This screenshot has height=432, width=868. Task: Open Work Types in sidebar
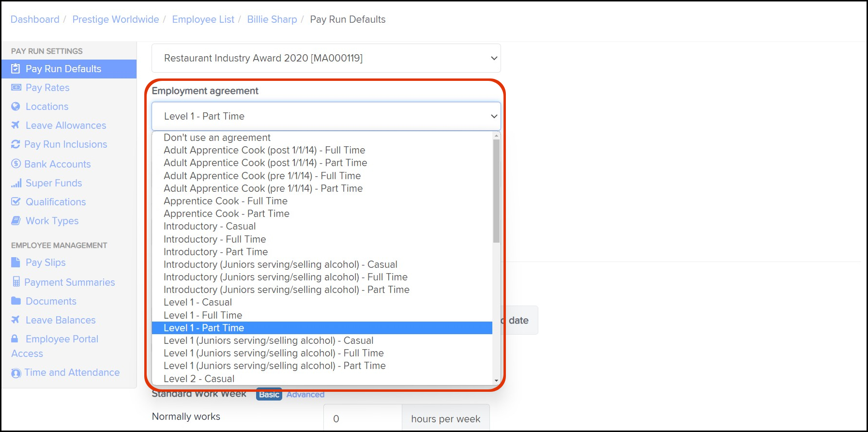pyautogui.click(x=52, y=221)
